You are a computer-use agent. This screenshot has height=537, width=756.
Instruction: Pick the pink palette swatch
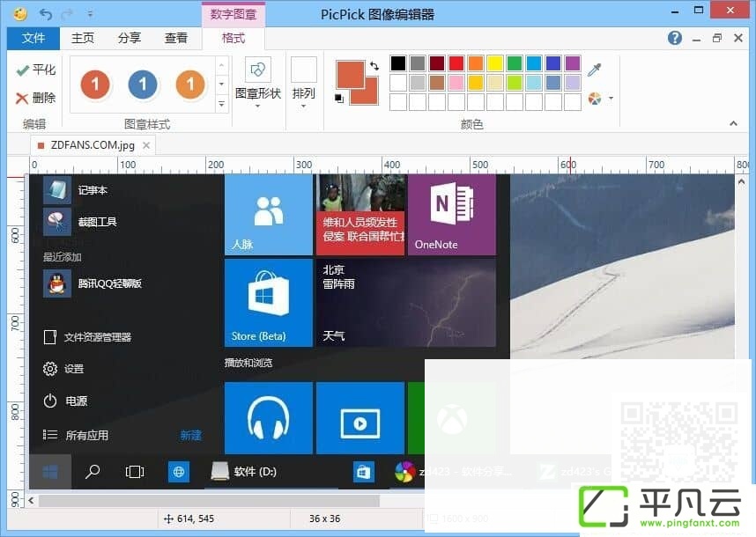[x=456, y=83]
